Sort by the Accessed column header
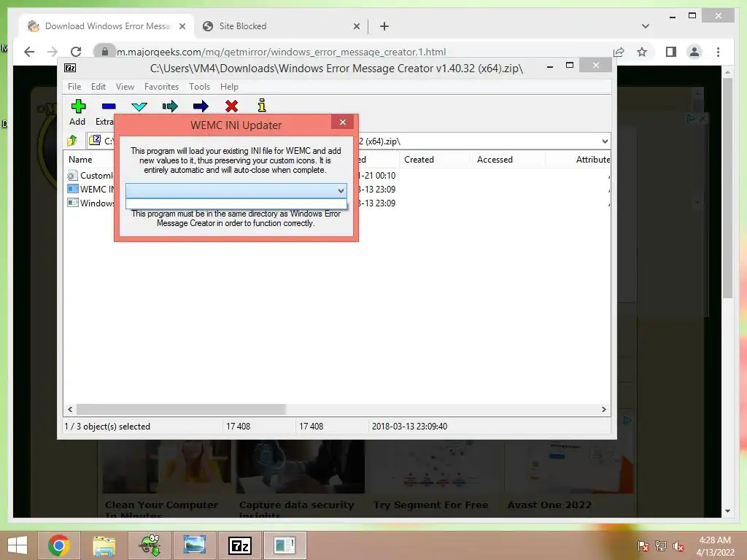747x560 pixels. (x=495, y=160)
